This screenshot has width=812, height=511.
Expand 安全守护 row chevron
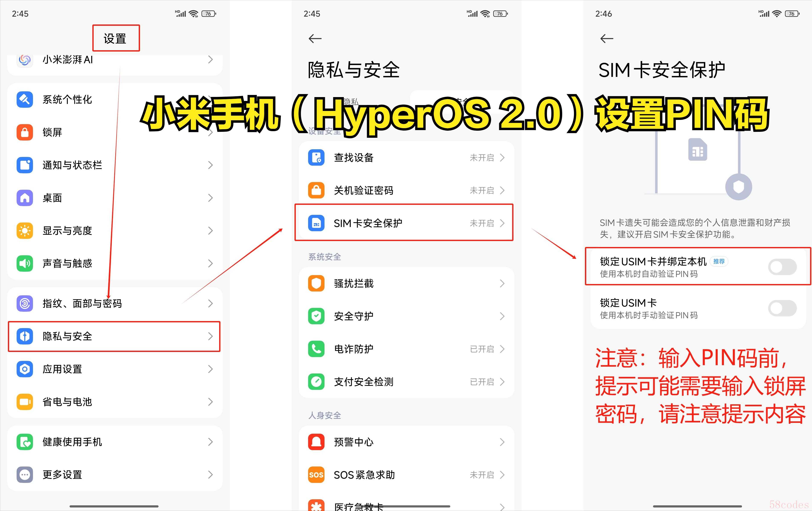(502, 316)
